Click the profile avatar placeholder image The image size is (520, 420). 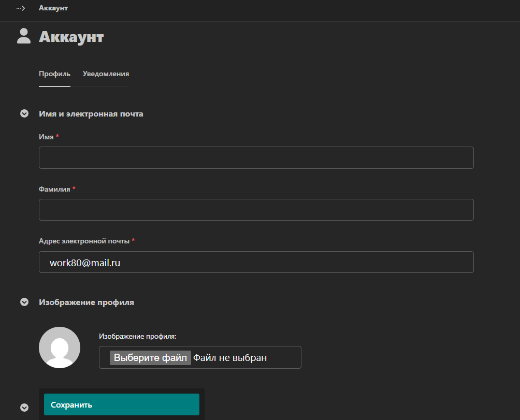tap(60, 347)
